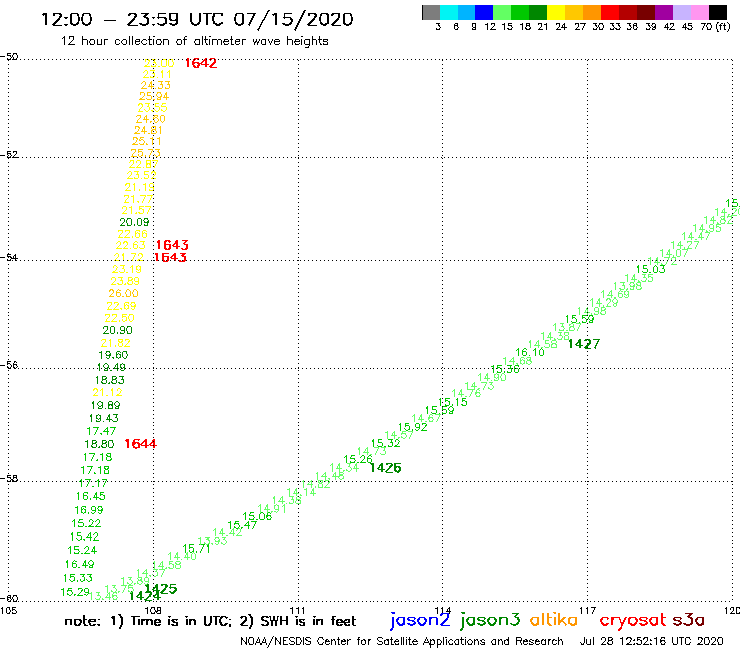Image resolution: width=740 pixels, height=650 pixels.
Task: Click the jason2 satellite label
Action: click(420, 620)
